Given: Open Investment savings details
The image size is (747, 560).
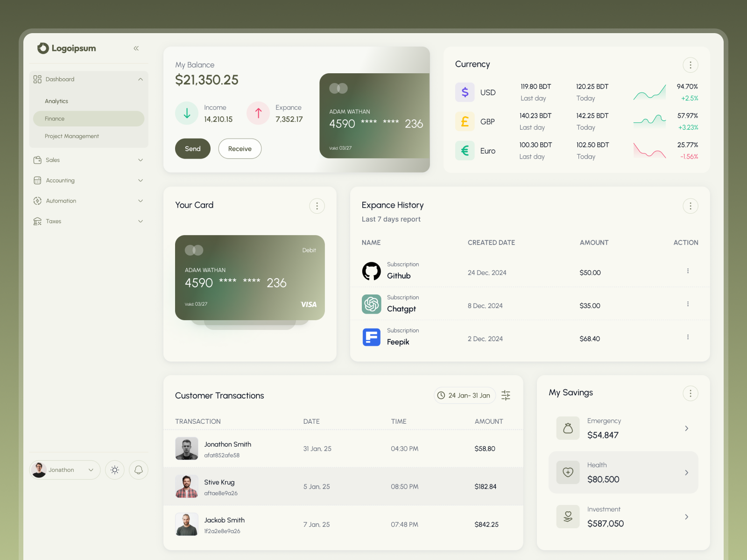Looking at the screenshot, I should coord(623,517).
